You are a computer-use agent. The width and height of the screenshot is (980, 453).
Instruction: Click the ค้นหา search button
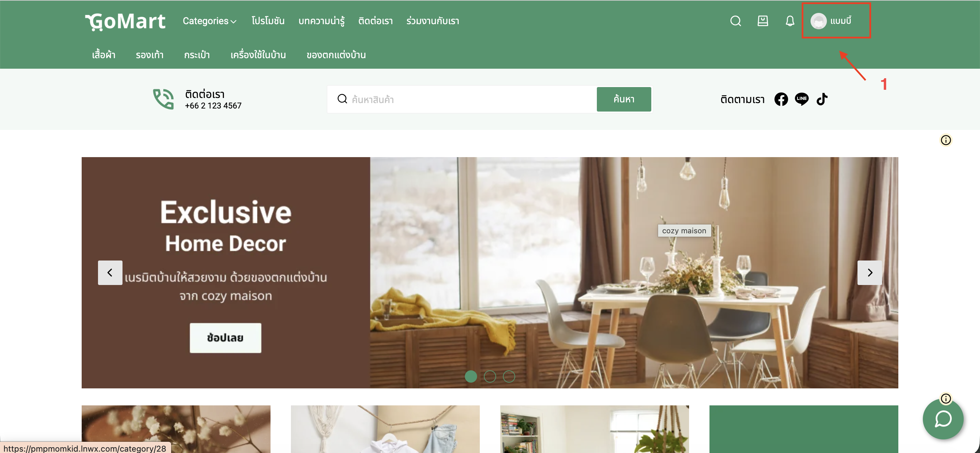coord(624,99)
